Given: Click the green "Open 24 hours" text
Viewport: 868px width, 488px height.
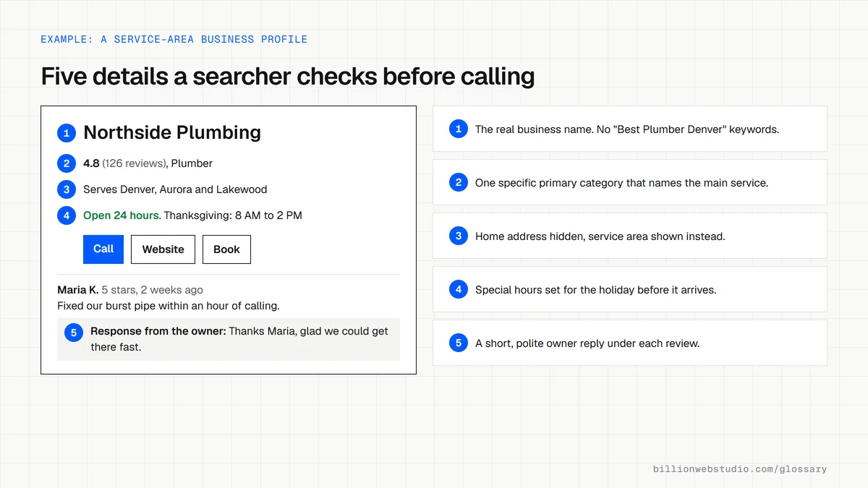Looking at the screenshot, I should [x=121, y=215].
